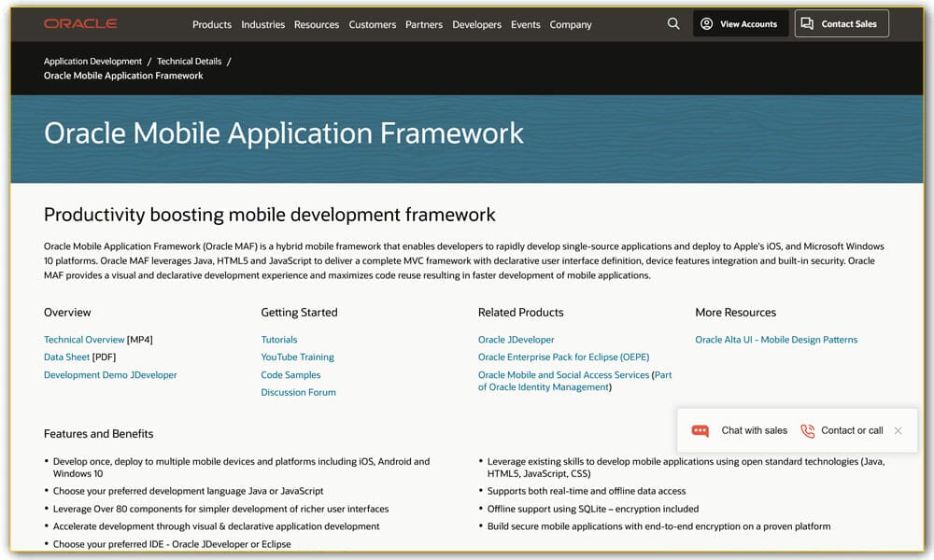Image resolution: width=934 pixels, height=560 pixels.
Task: Click the red chat bubble icon
Action: point(700,430)
